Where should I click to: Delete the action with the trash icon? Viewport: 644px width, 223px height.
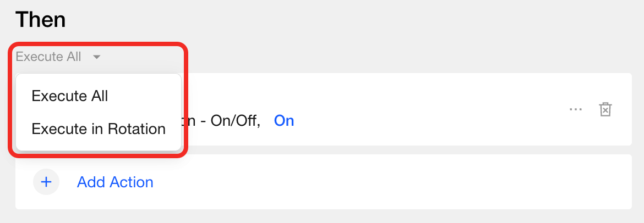coord(605,109)
